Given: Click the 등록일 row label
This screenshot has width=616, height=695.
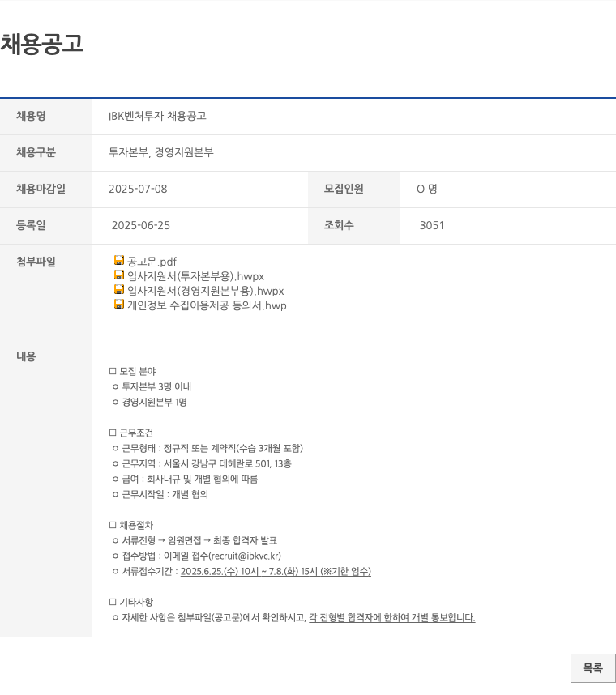Looking at the screenshot, I should coord(31,225).
